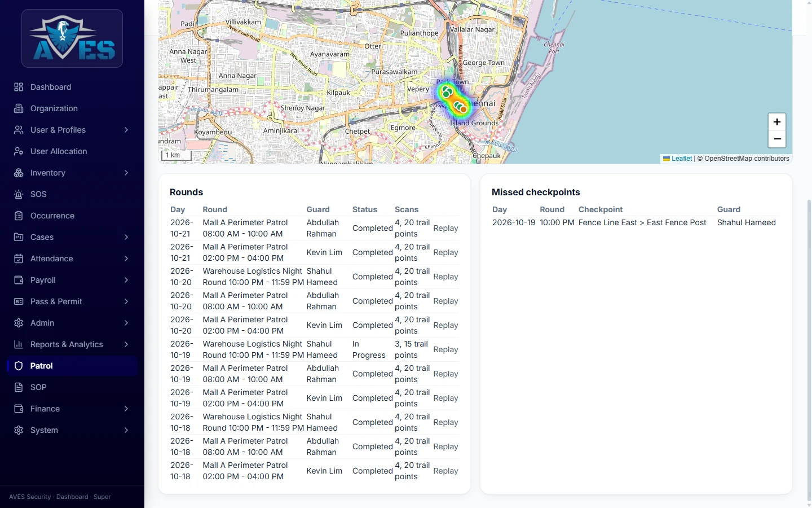Screen dimensions: 812x508
Task: Expand the User & Profiles submenu chevron
Action: pos(126,130)
